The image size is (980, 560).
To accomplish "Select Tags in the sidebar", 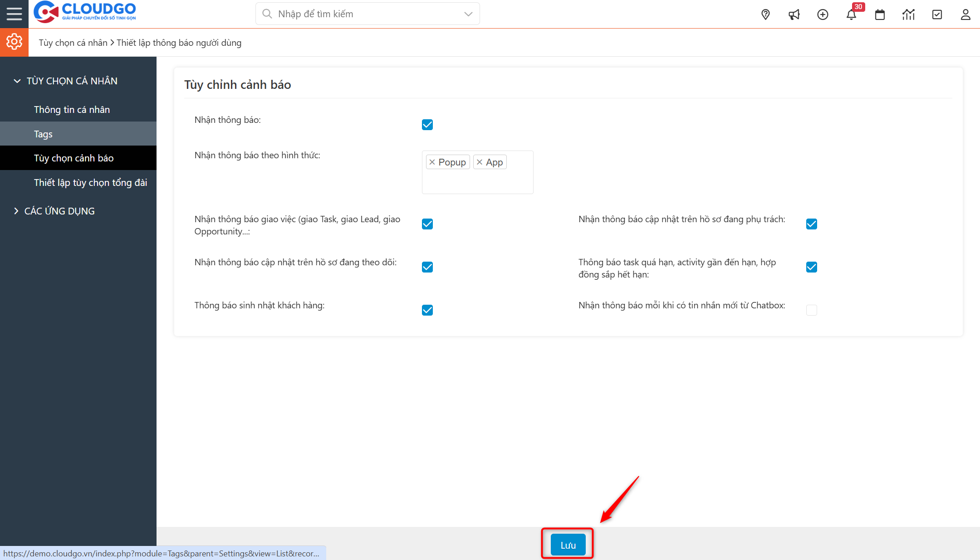I will point(43,134).
